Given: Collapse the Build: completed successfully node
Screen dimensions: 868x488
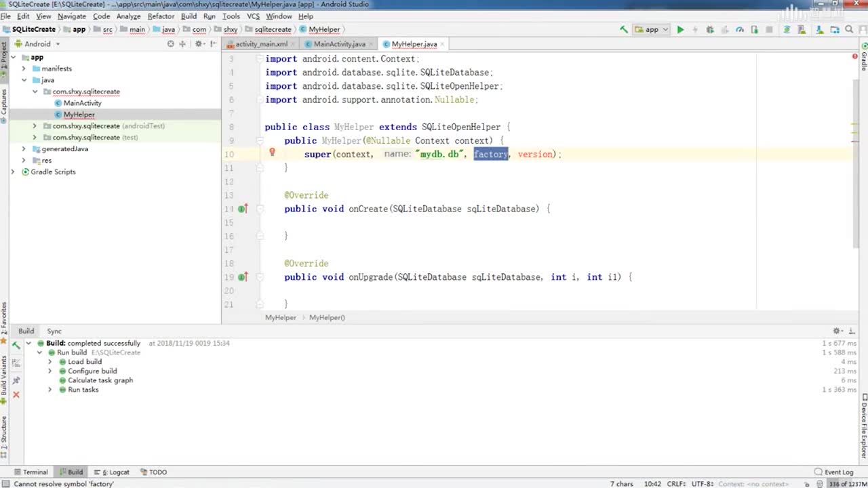Looking at the screenshot, I should [x=28, y=344].
